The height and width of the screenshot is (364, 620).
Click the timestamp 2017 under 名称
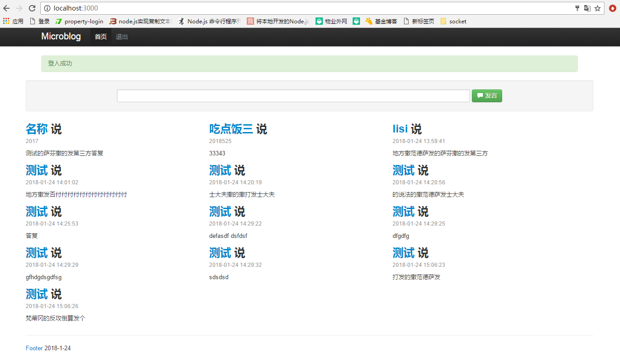pos(32,141)
